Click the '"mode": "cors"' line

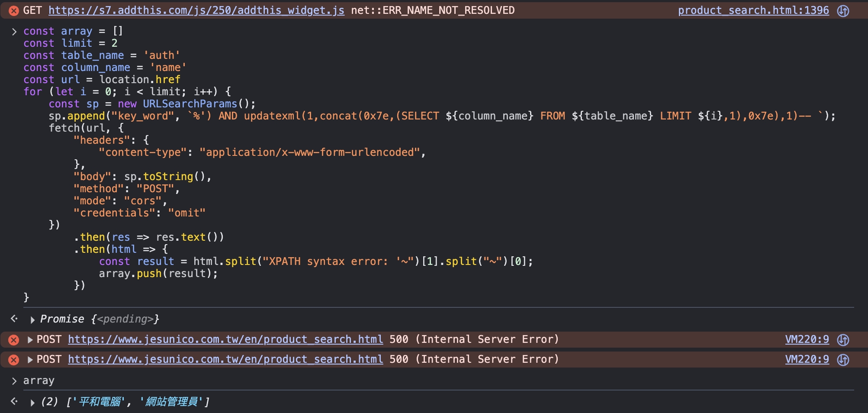click(x=120, y=201)
